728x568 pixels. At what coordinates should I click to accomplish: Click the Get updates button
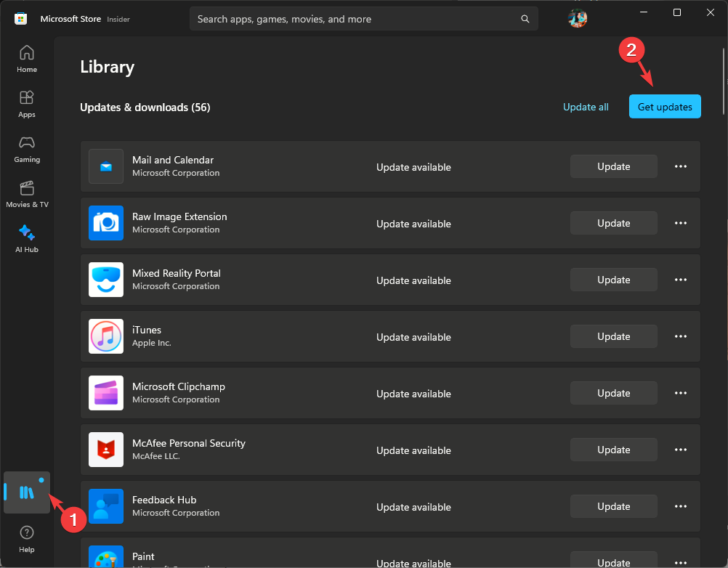[665, 107]
